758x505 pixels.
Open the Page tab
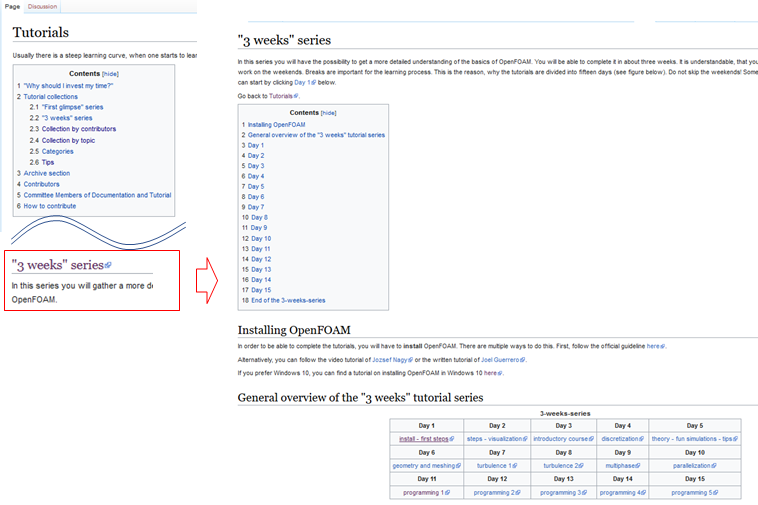coord(12,6)
